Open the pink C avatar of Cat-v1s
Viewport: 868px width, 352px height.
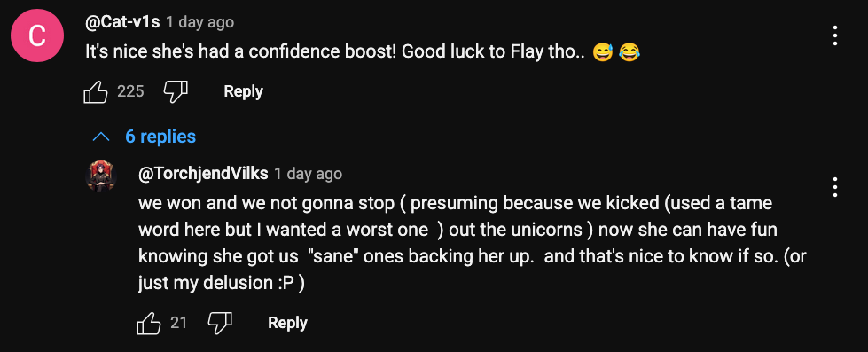tap(37, 36)
